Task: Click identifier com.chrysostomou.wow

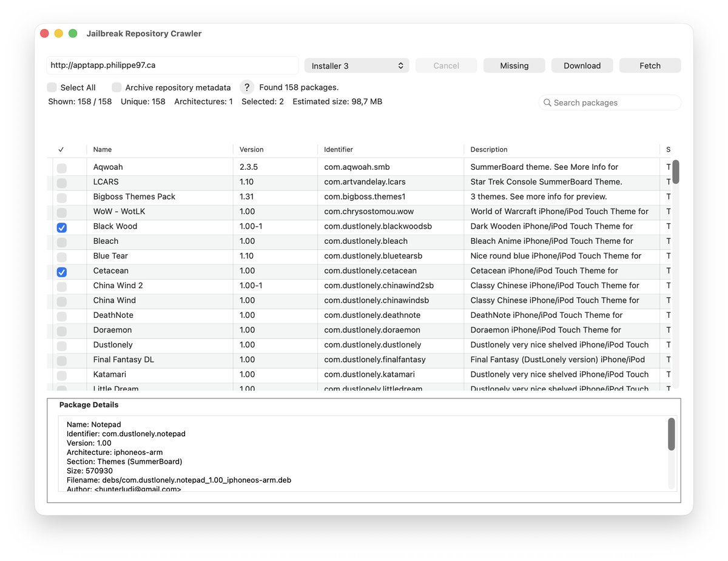Action: (x=369, y=212)
